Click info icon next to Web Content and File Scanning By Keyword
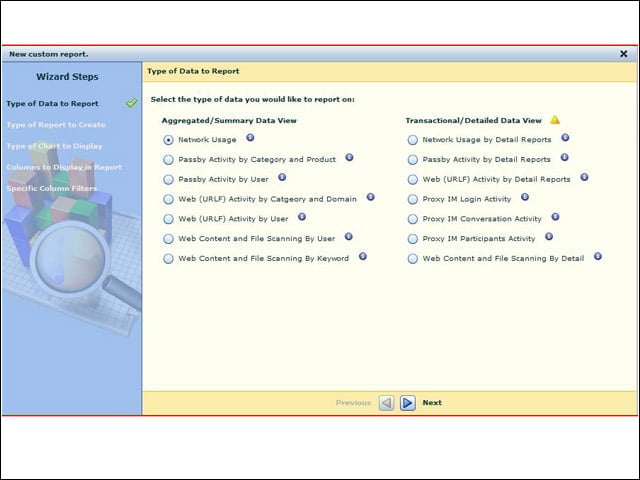Image resolution: width=640 pixels, height=480 pixels. pos(362,257)
